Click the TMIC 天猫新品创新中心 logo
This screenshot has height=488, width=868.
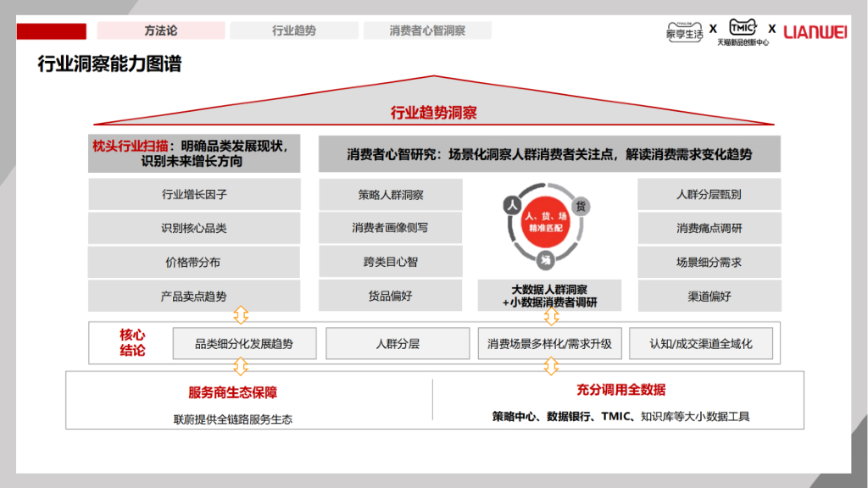point(743,32)
